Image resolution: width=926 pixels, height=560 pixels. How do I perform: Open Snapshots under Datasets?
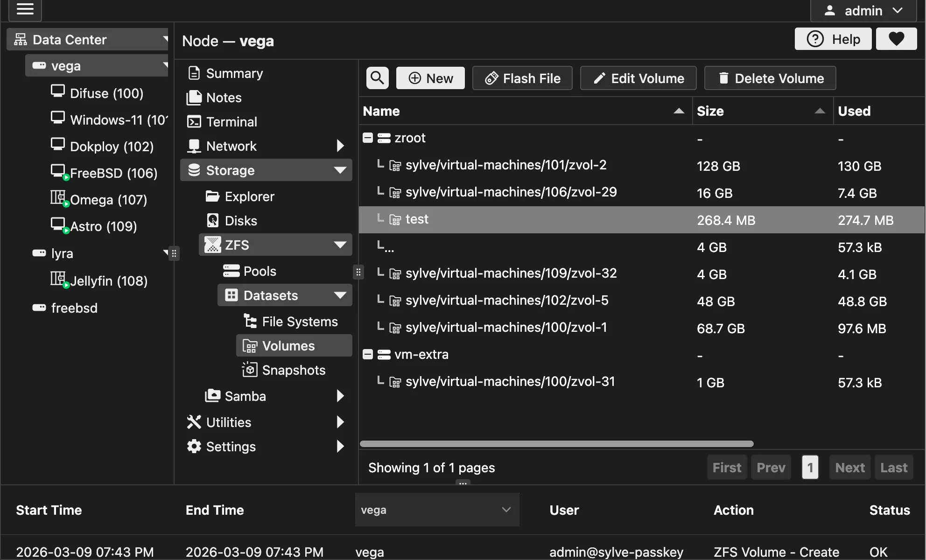(293, 370)
